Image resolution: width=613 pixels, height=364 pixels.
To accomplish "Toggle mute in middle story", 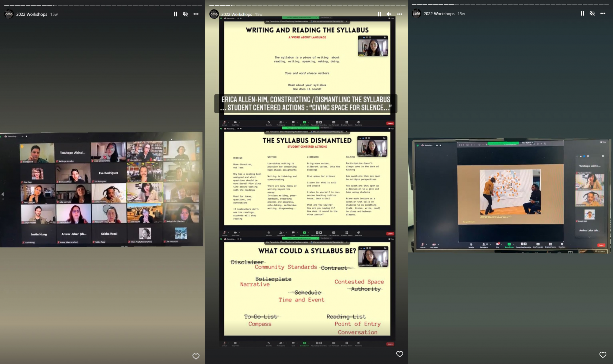I will pos(389,14).
